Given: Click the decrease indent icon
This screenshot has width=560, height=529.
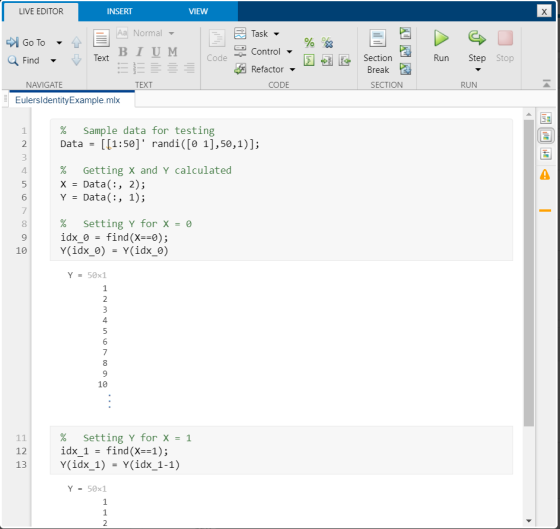Looking at the screenshot, I should coord(345,60).
